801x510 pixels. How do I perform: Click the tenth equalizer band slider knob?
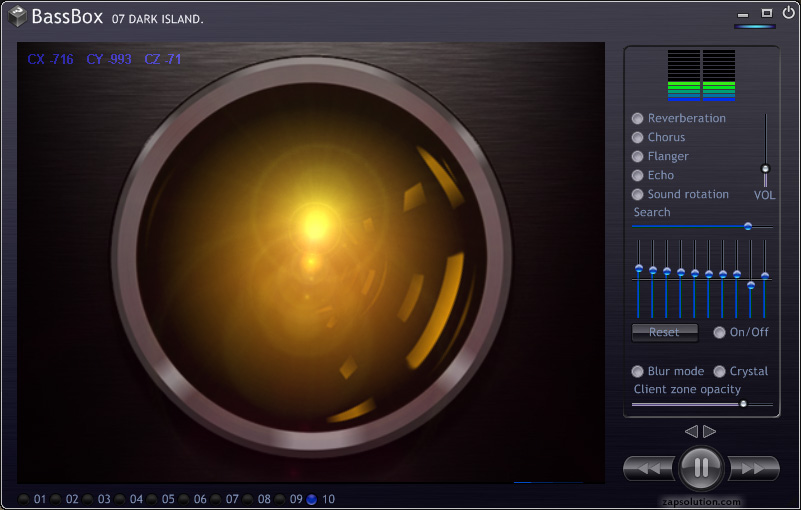pos(765,276)
